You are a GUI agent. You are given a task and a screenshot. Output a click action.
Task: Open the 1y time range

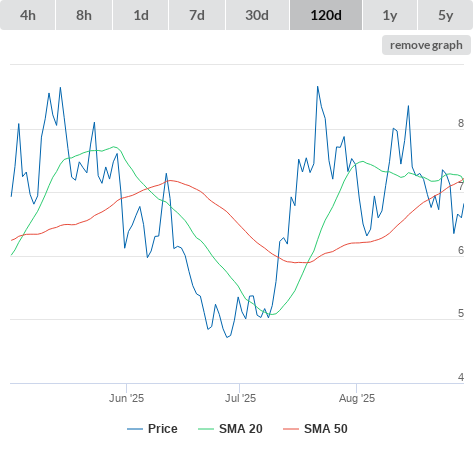click(x=390, y=15)
